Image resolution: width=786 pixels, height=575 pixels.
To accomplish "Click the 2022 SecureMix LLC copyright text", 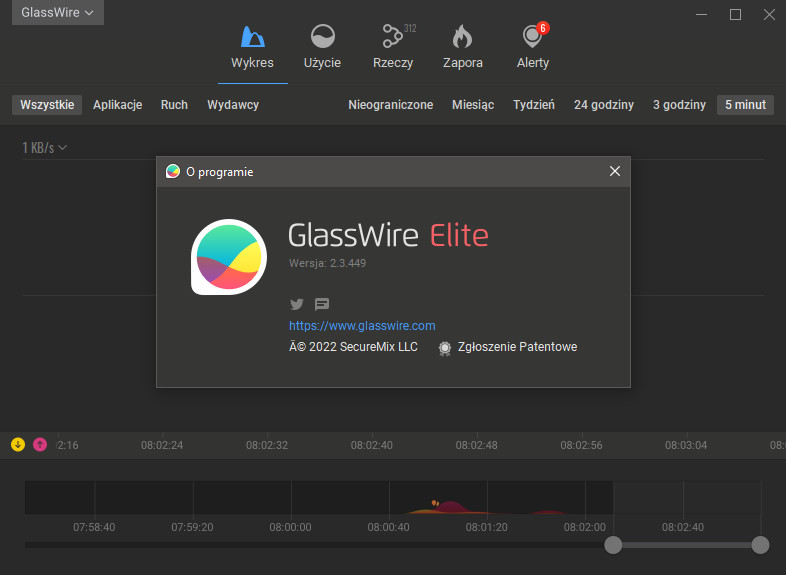I will pos(353,347).
